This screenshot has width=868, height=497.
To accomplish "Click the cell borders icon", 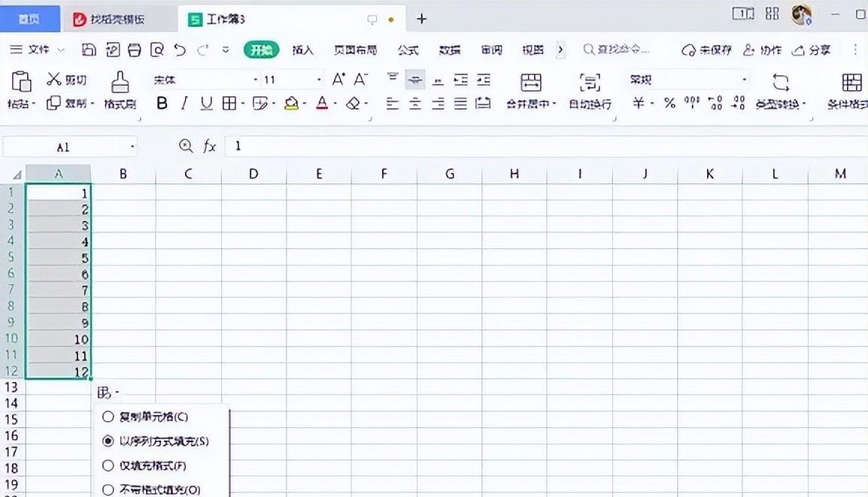I will pos(229,103).
